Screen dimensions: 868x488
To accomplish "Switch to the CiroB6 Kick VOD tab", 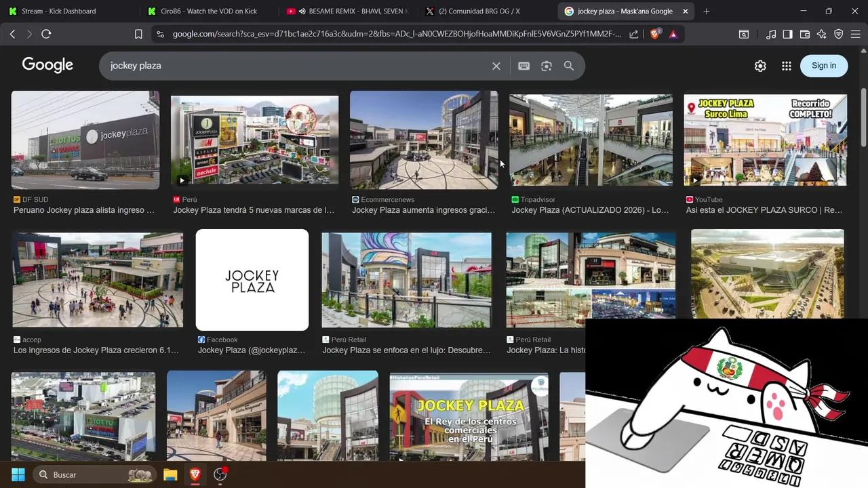I will (208, 11).
